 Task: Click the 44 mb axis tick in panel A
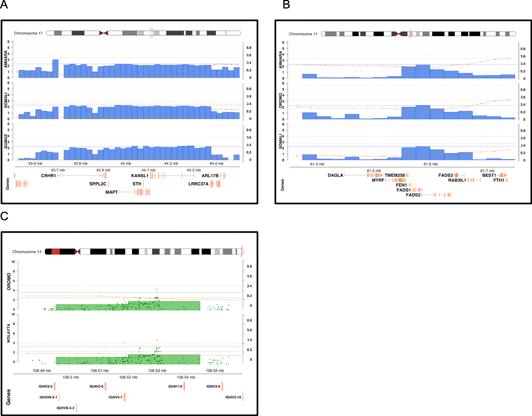click(126, 163)
